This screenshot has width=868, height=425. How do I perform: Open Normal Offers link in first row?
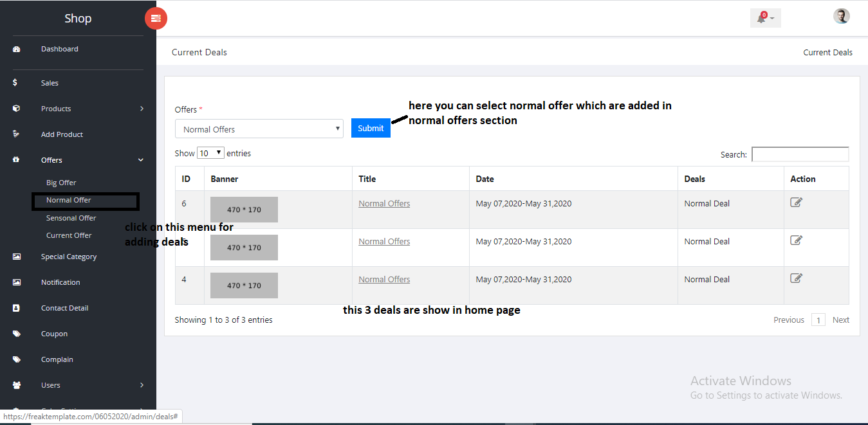click(384, 204)
